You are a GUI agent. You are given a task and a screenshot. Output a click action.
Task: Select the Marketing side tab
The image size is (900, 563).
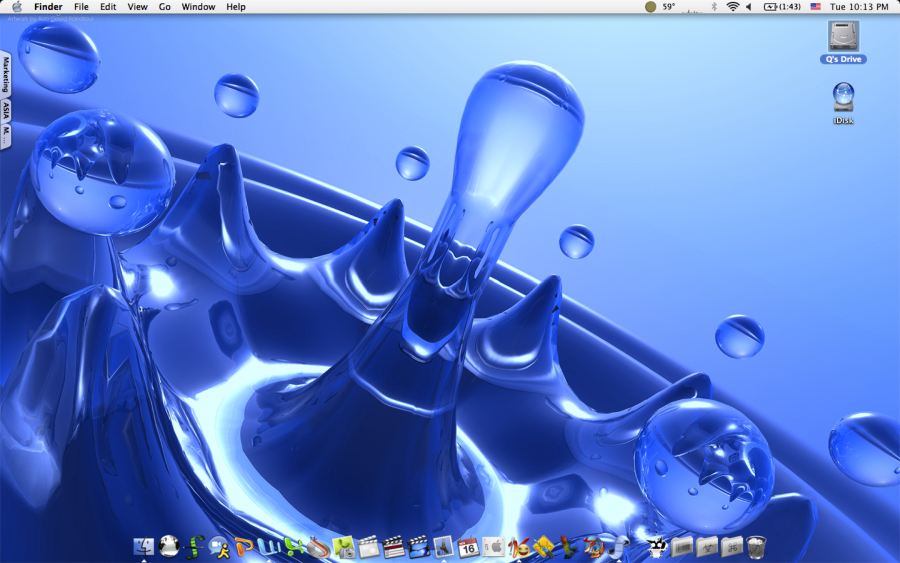point(5,74)
